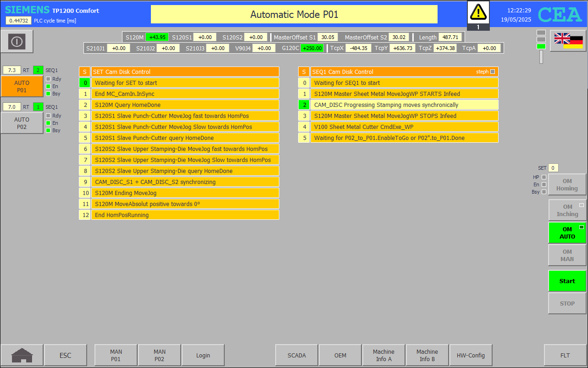Select AUTO P01 sequence button
The image size is (588, 368).
(x=22, y=86)
